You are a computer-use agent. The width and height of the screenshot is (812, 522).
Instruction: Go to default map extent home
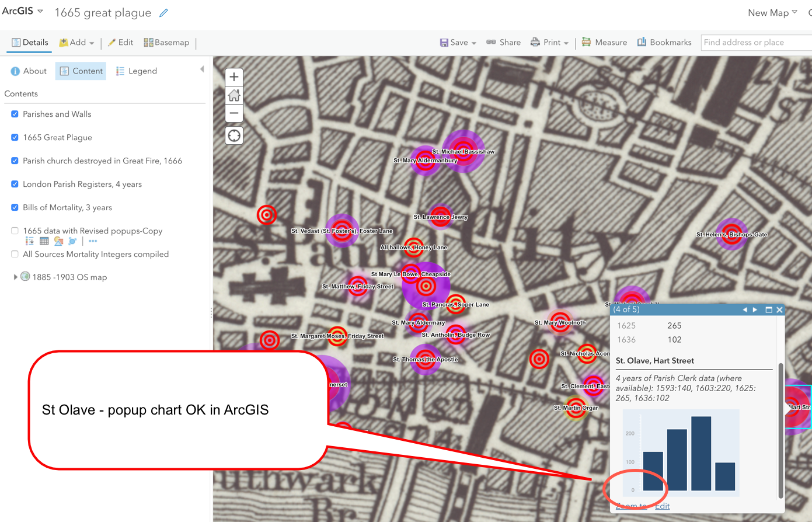click(x=234, y=95)
